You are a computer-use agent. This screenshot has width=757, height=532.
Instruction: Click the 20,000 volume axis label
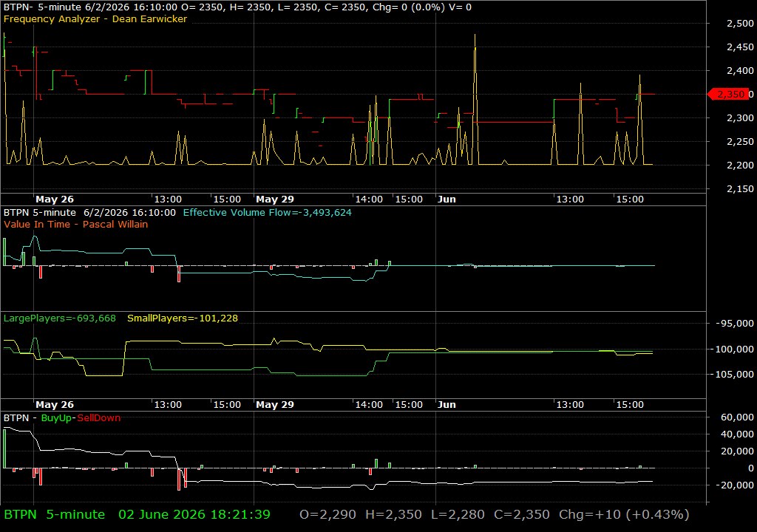tap(737, 451)
